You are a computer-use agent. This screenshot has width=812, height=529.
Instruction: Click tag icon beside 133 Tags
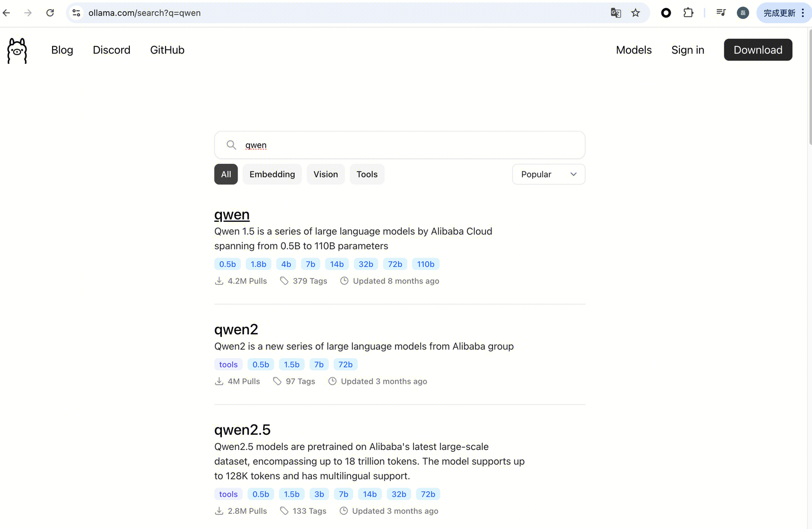[x=284, y=511]
